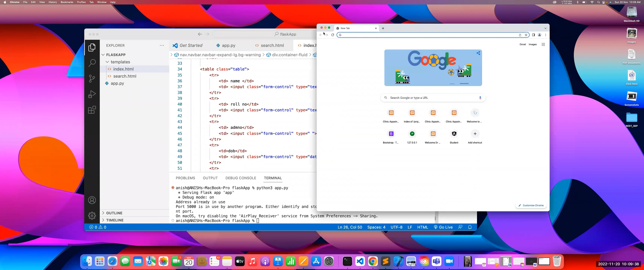
Task: Click UTF-8 encoding in status bar
Action: 397,227
